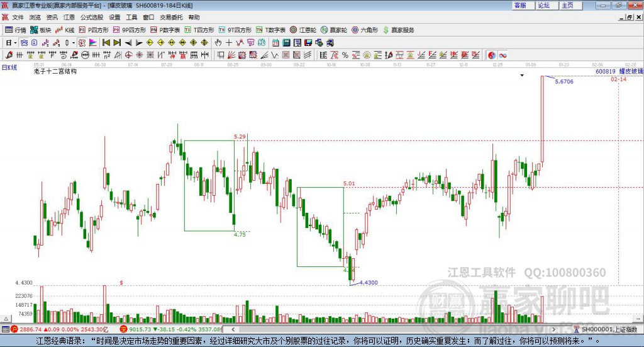Open the P数字表 number table
The image size is (644, 347).
tap(165, 30)
